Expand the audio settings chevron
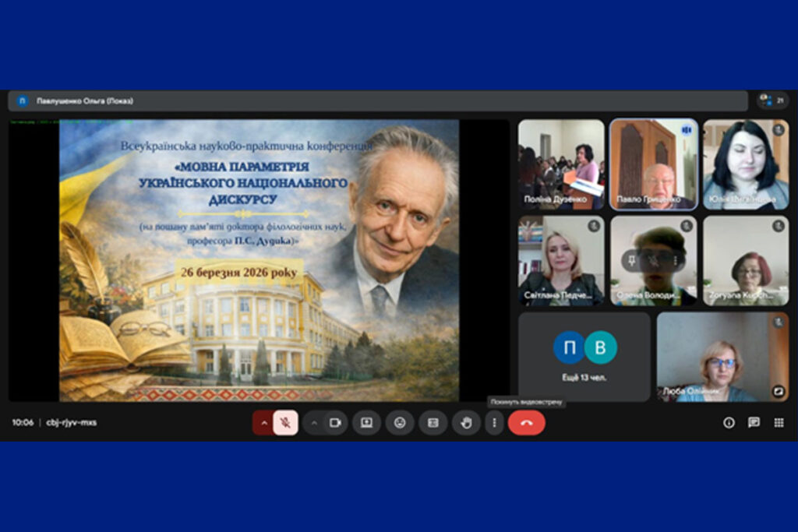This screenshot has height=532, width=798. [x=263, y=423]
